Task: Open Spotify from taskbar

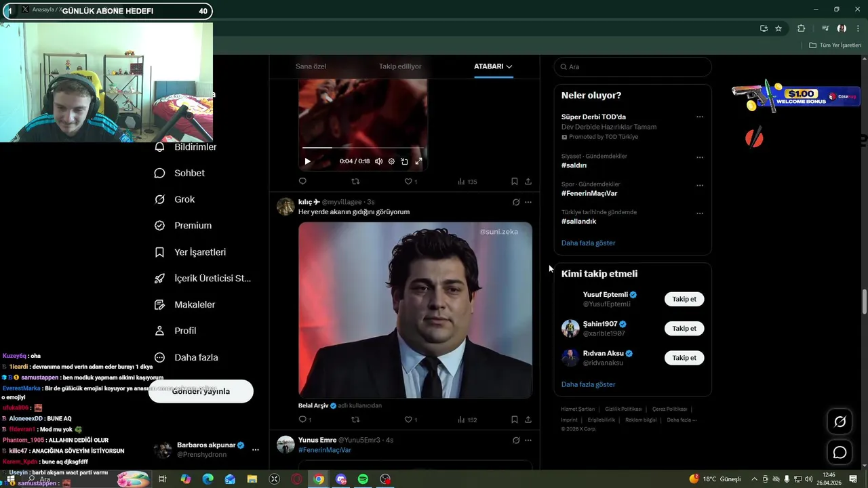Action: click(363, 479)
